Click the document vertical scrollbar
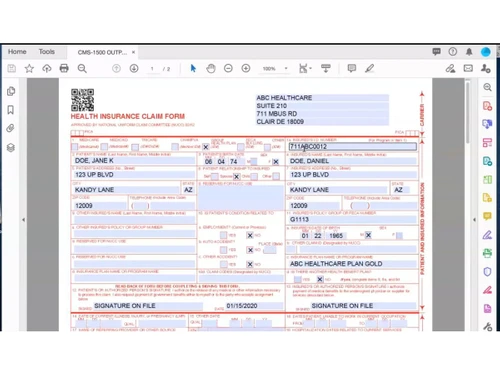500x375 pixels. click(468, 113)
